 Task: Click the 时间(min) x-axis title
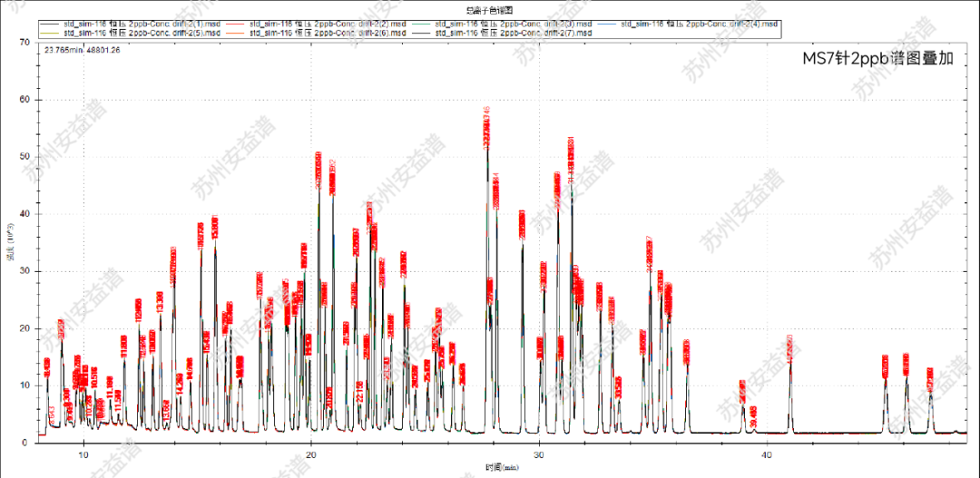(491, 466)
